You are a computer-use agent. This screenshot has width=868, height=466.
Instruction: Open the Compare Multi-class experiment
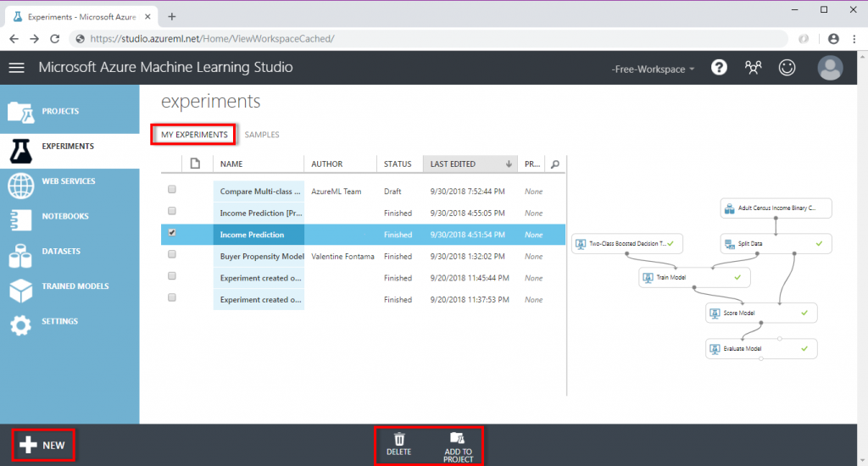pyautogui.click(x=259, y=191)
